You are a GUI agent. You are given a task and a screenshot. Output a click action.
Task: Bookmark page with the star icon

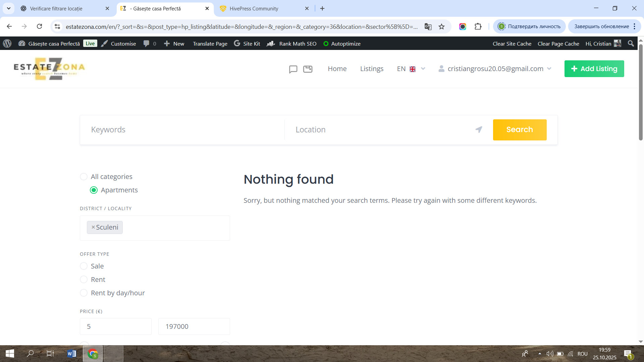pos(441,26)
